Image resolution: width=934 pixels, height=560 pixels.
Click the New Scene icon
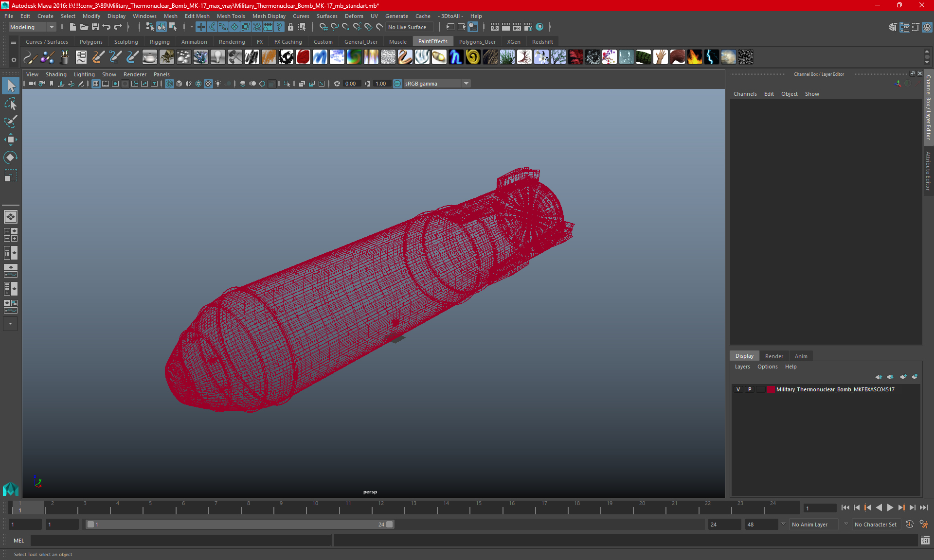point(72,27)
